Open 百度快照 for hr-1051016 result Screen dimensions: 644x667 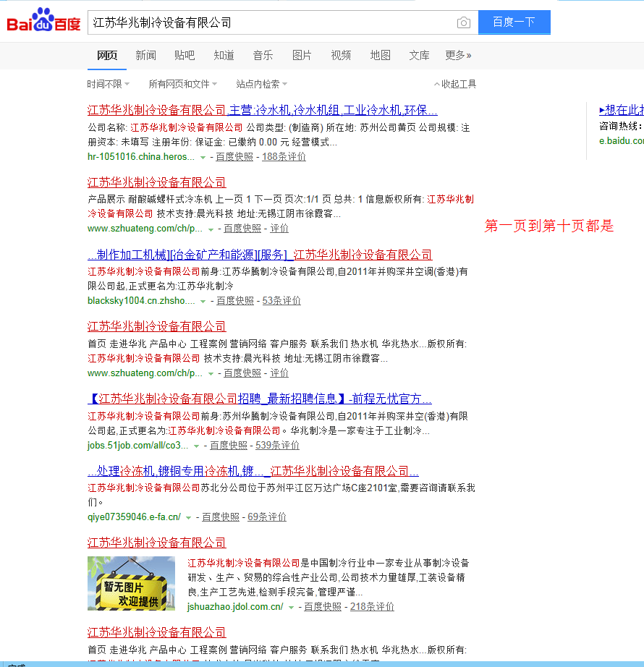(x=234, y=156)
